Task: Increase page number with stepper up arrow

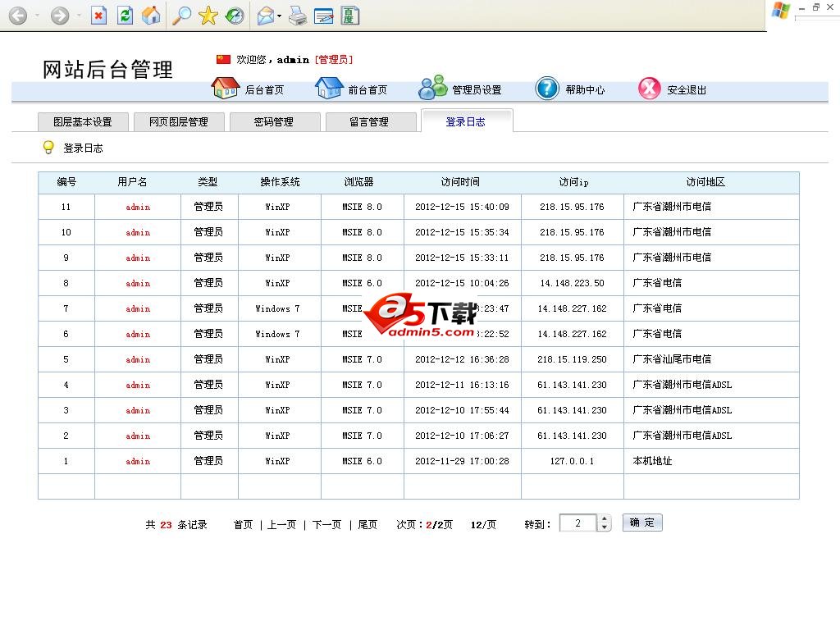Action: coord(605,518)
